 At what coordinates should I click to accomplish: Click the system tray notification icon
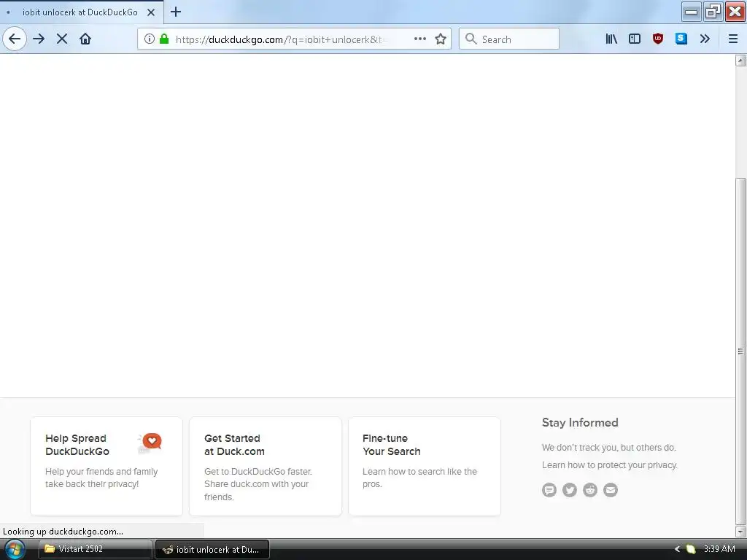pyautogui.click(x=690, y=549)
